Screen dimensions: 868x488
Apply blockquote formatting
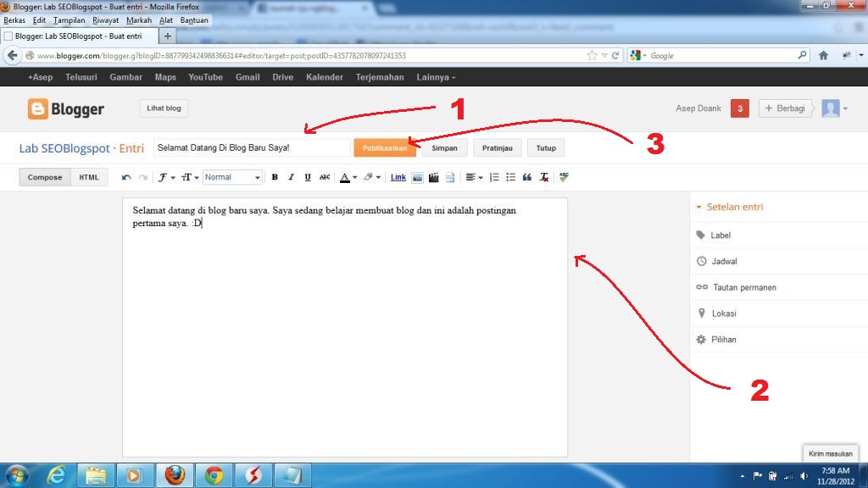tap(527, 177)
